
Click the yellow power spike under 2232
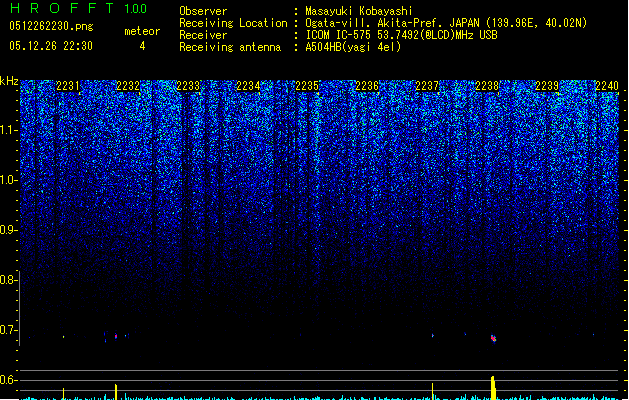(116, 392)
